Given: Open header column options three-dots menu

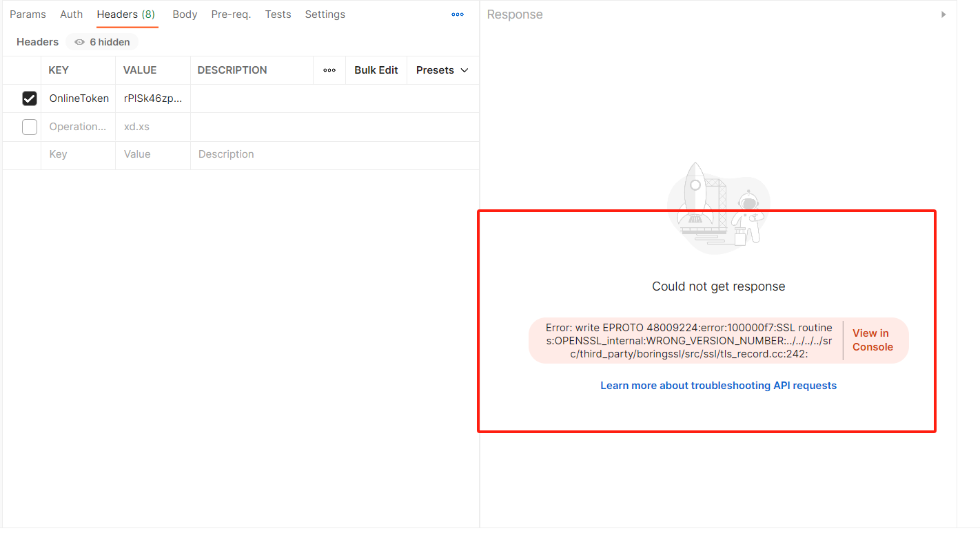Looking at the screenshot, I should (x=329, y=70).
